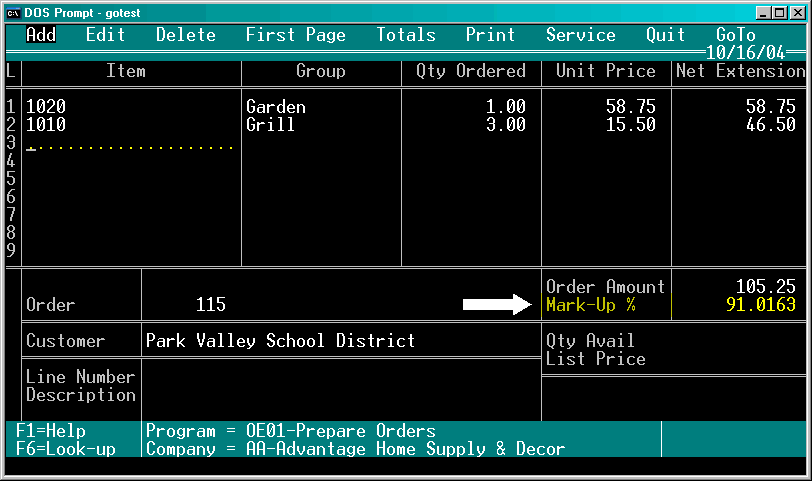The height and width of the screenshot is (481, 812).
Task: Click the Grill group cell
Action: point(270,124)
